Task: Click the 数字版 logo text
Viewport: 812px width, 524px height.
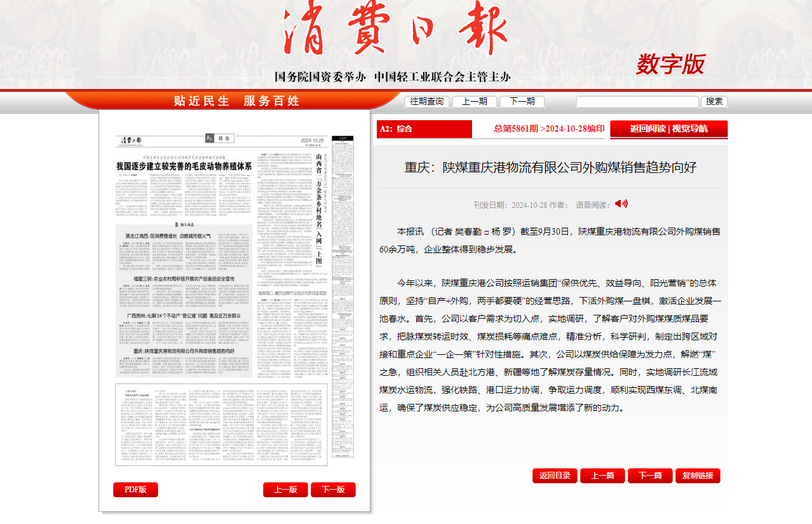Action: [x=670, y=64]
